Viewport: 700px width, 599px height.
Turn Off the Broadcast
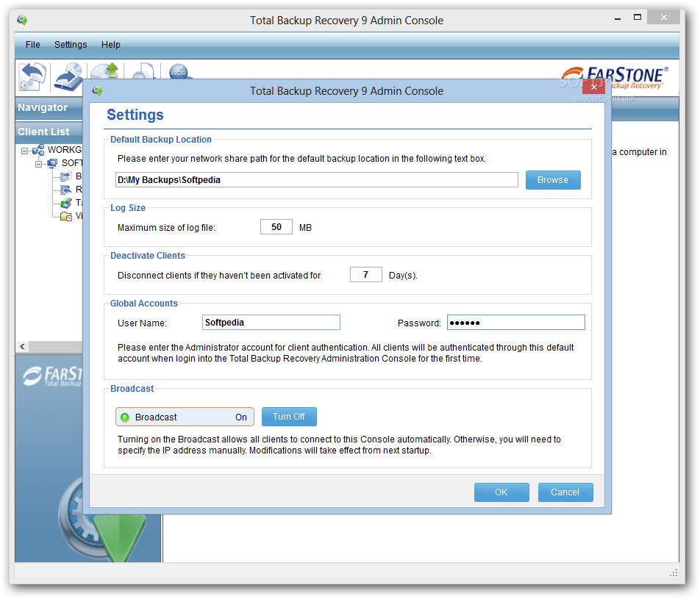[289, 417]
